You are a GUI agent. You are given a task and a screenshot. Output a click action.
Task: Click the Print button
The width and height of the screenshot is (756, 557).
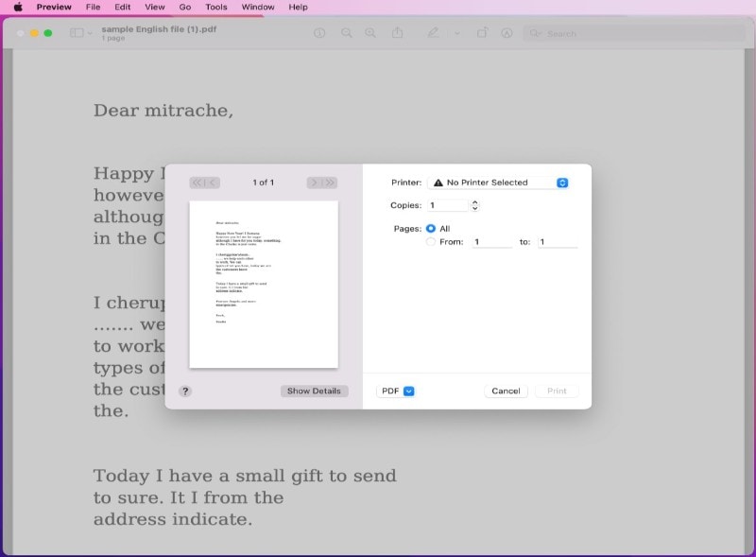(x=557, y=391)
